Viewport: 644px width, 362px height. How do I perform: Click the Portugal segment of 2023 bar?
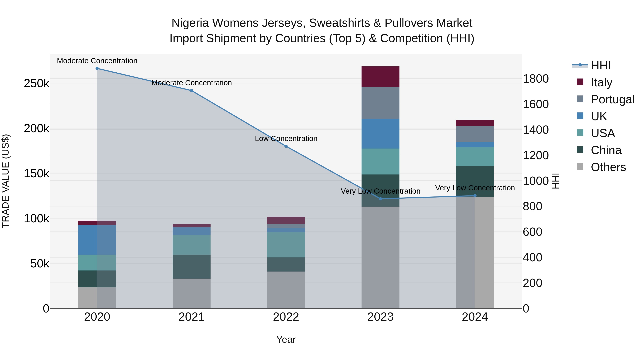click(x=380, y=103)
